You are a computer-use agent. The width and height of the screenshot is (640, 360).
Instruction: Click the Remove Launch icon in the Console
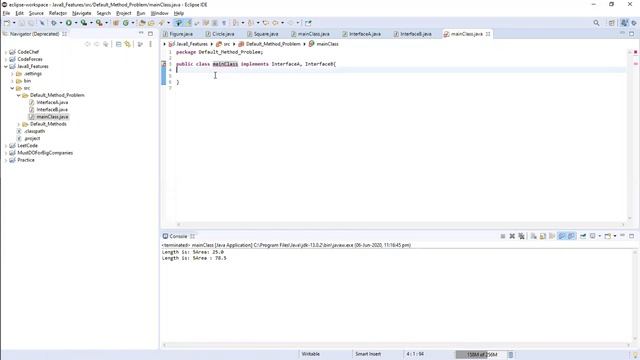point(512,236)
